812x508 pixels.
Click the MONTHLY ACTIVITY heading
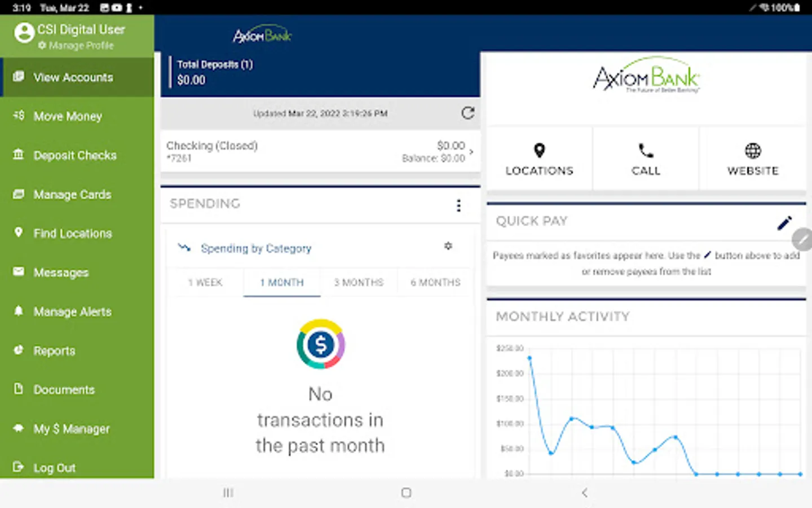tap(563, 317)
